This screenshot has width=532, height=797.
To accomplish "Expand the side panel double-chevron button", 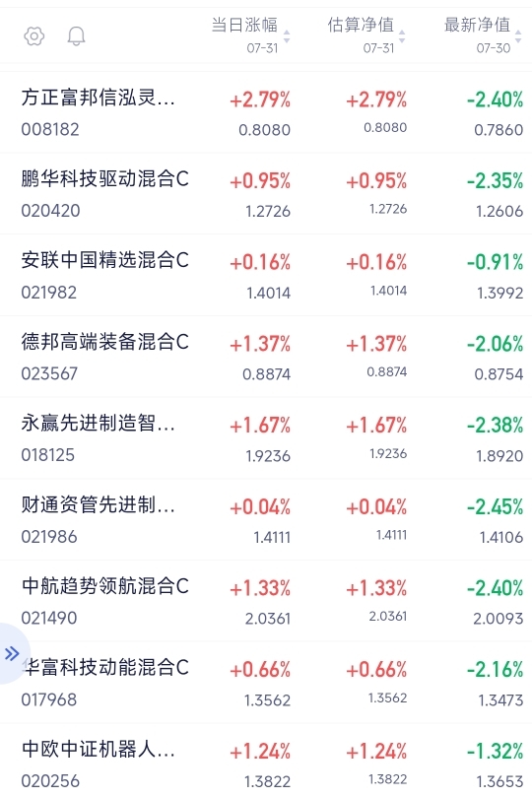I will coord(12,653).
